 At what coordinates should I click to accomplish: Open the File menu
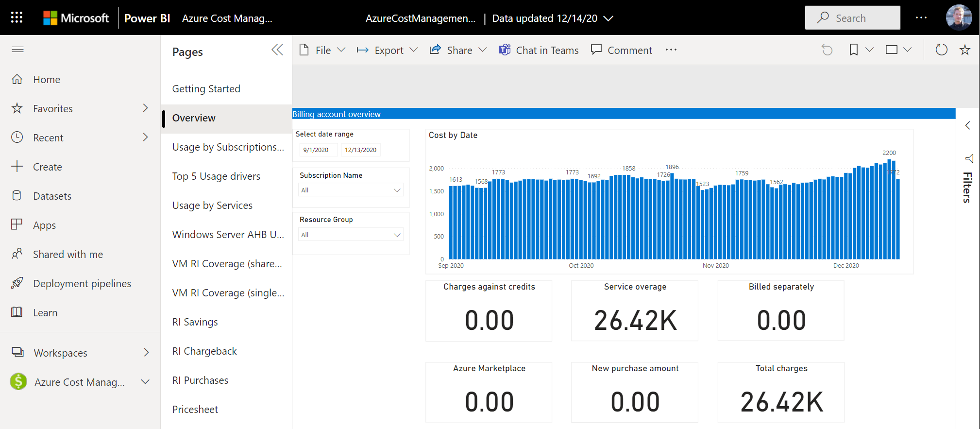322,50
